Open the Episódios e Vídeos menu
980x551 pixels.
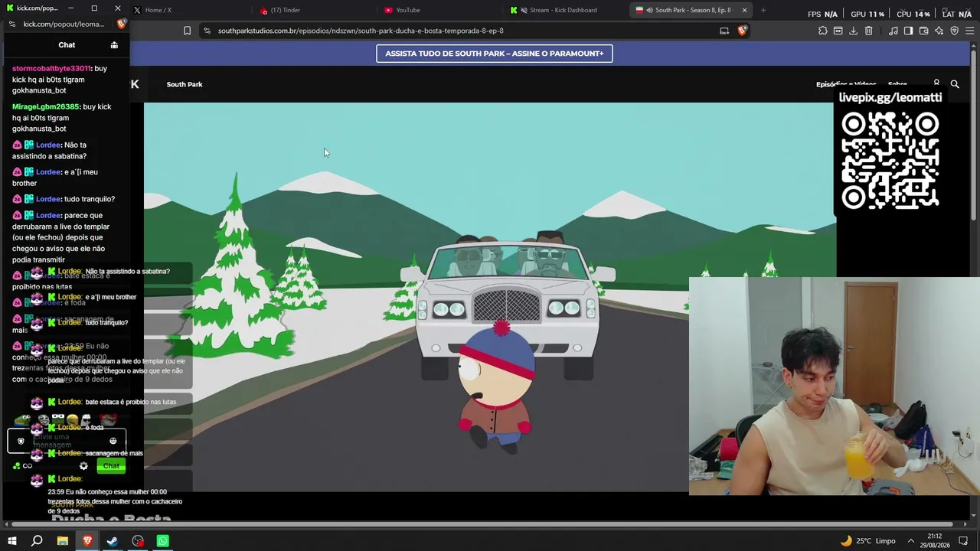(x=846, y=84)
